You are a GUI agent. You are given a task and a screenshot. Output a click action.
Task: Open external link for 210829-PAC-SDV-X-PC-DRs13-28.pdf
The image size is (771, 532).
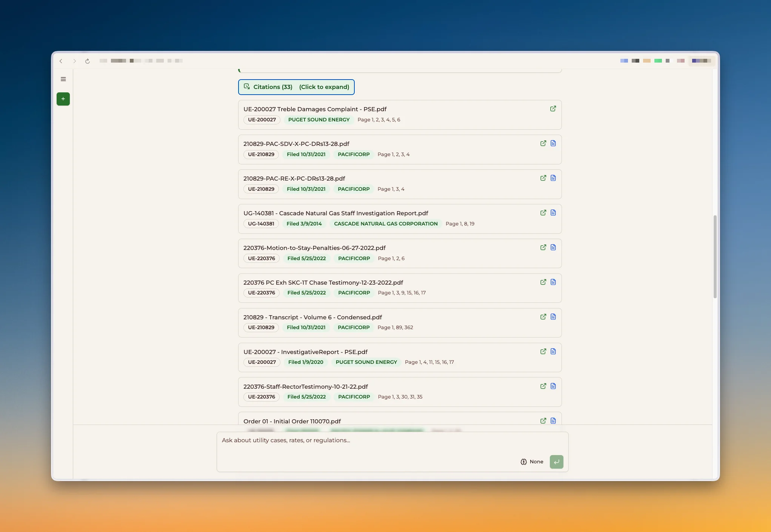click(543, 143)
